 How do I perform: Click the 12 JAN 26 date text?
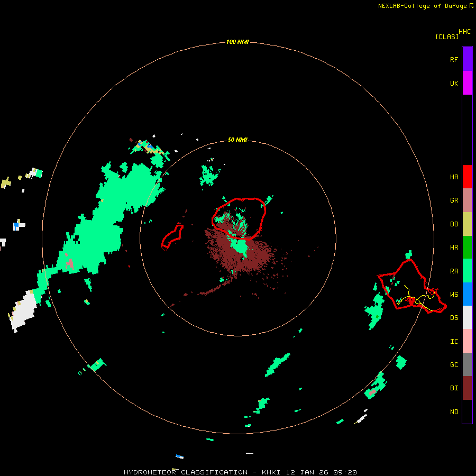307,472
